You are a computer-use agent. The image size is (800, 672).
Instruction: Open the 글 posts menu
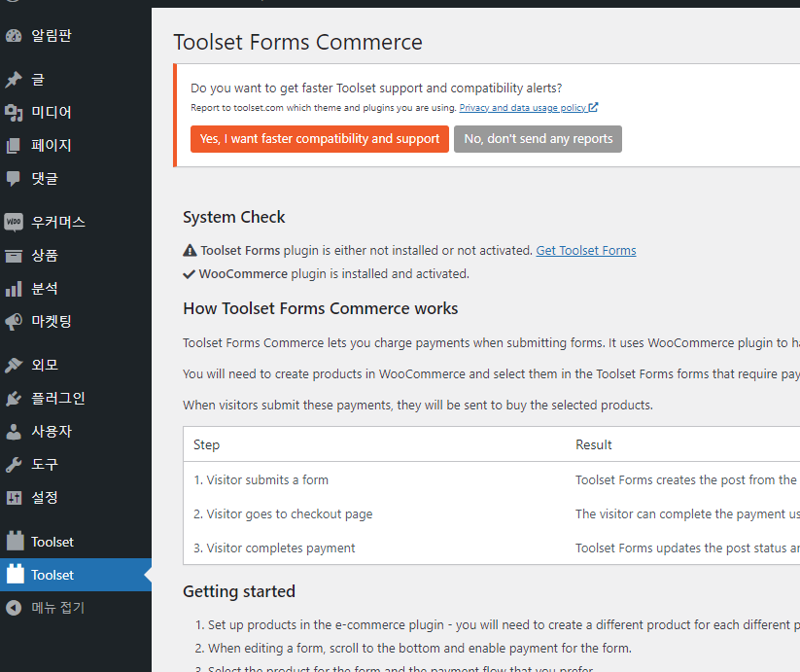pos(76,80)
